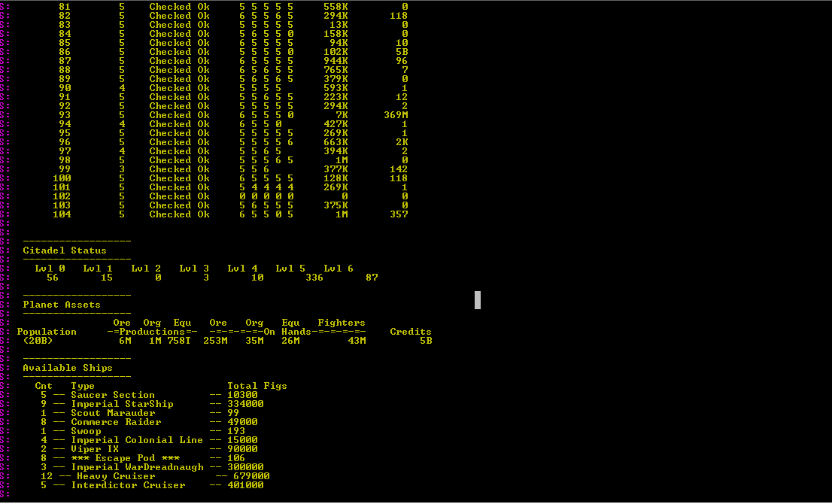Click the Available Ships heading
832x504 pixels.
(x=68, y=368)
